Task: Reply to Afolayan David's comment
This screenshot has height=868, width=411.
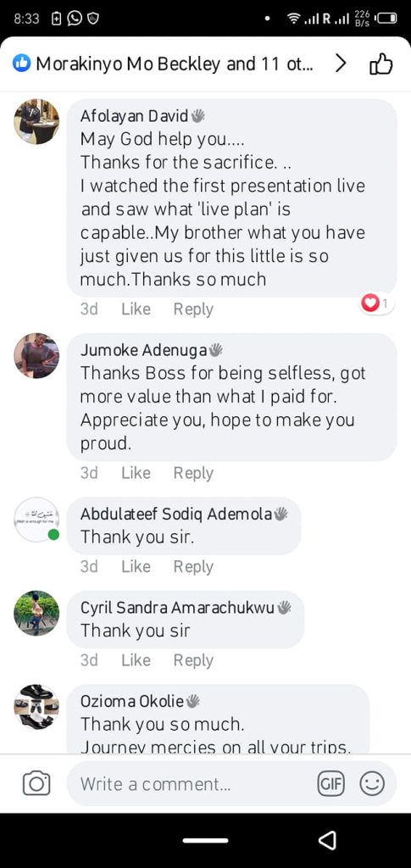Action: (x=193, y=309)
